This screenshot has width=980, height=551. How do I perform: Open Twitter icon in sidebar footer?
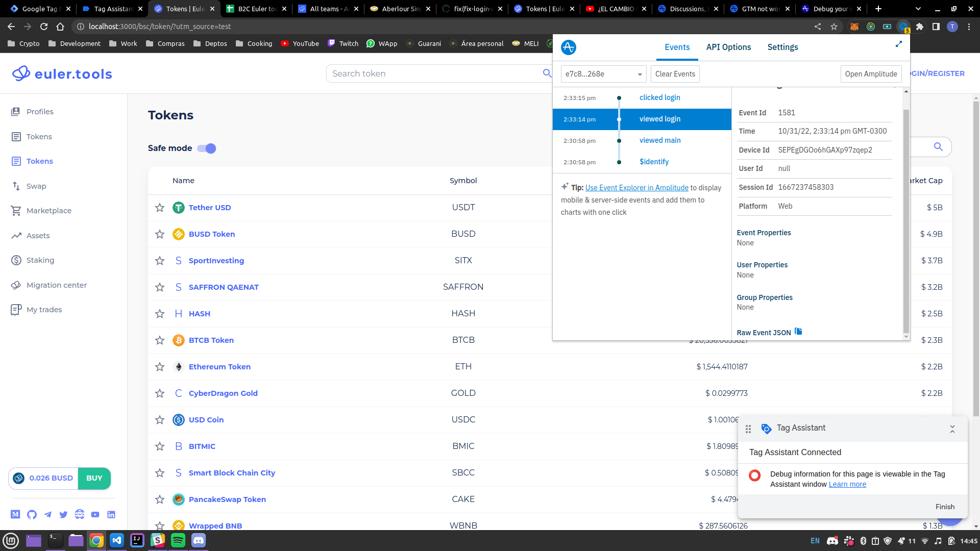pyautogui.click(x=63, y=514)
